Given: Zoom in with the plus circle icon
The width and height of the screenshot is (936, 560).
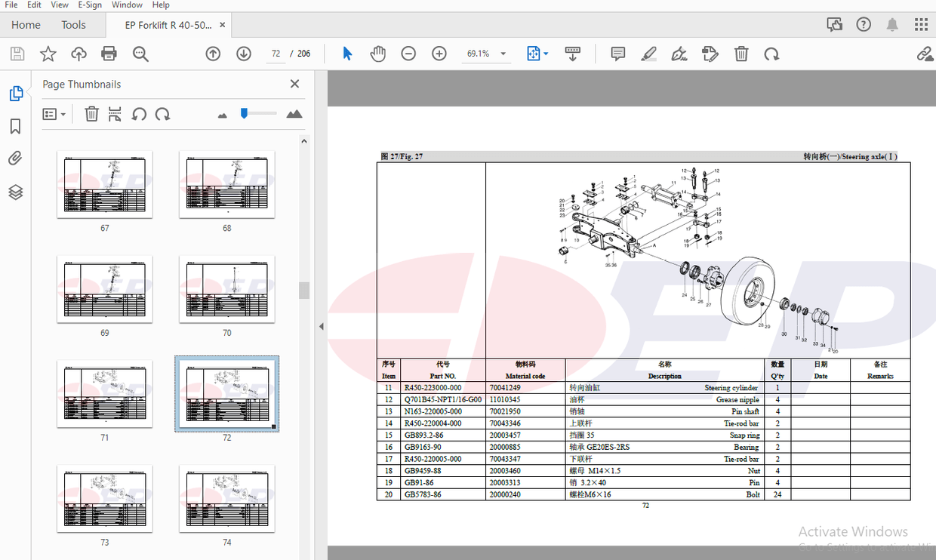Looking at the screenshot, I should pyautogui.click(x=439, y=54).
